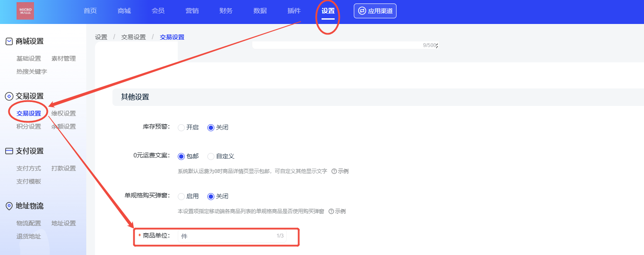Viewport: 644px width, 255px height.
Task: Go to 维权设置 in sidebar
Action: point(64,113)
